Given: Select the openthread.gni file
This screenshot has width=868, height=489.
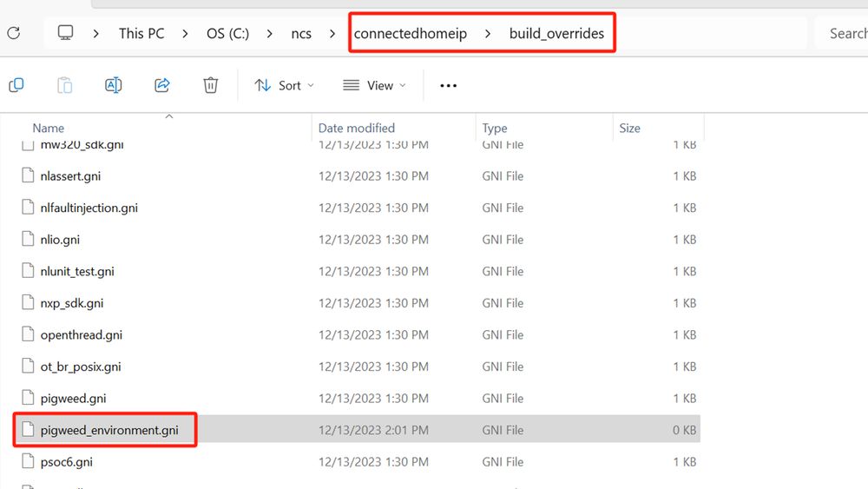Looking at the screenshot, I should tap(81, 334).
